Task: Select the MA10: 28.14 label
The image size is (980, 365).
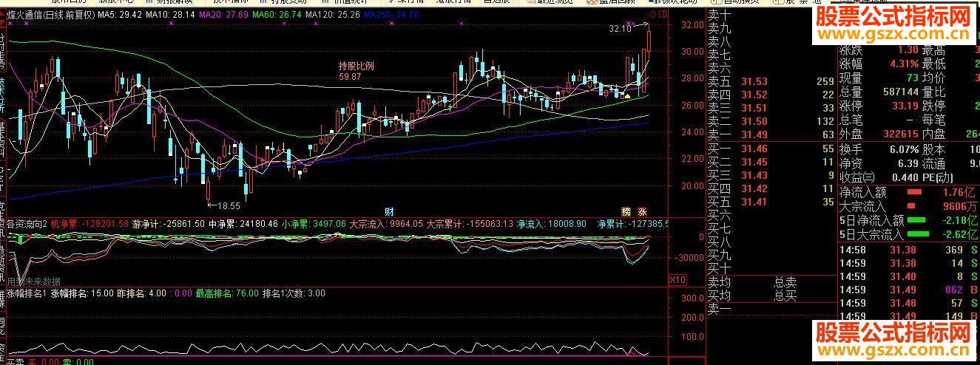Action: click(170, 15)
